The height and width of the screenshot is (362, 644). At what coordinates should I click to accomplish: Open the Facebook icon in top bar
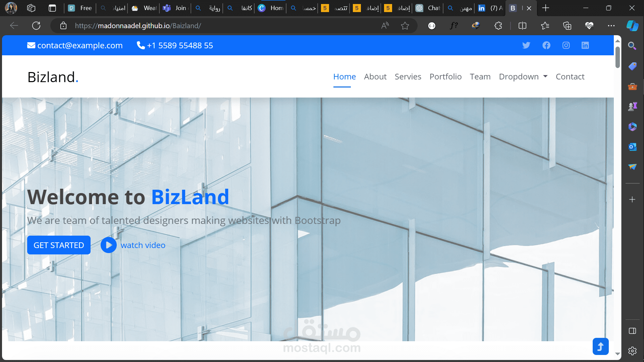(x=546, y=45)
